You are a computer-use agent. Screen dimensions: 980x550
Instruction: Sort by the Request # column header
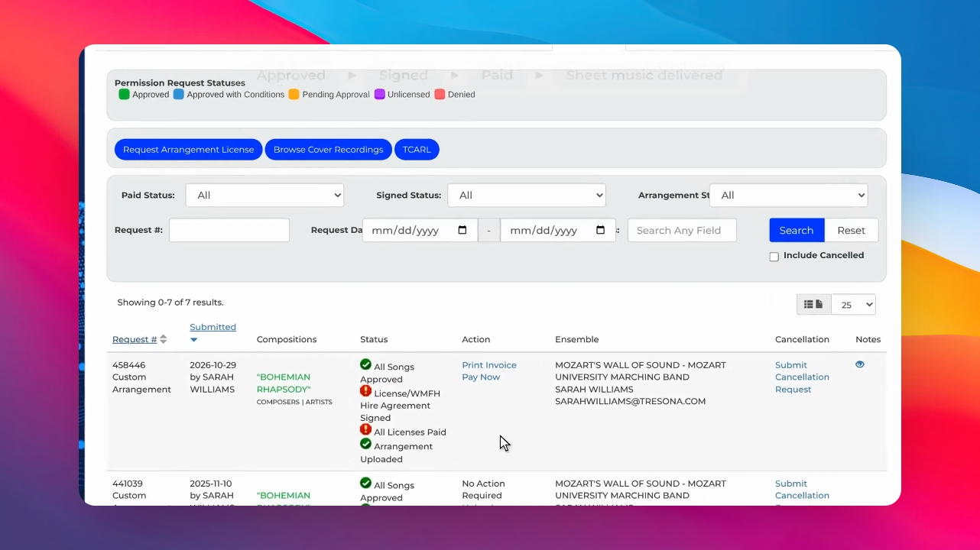135,339
